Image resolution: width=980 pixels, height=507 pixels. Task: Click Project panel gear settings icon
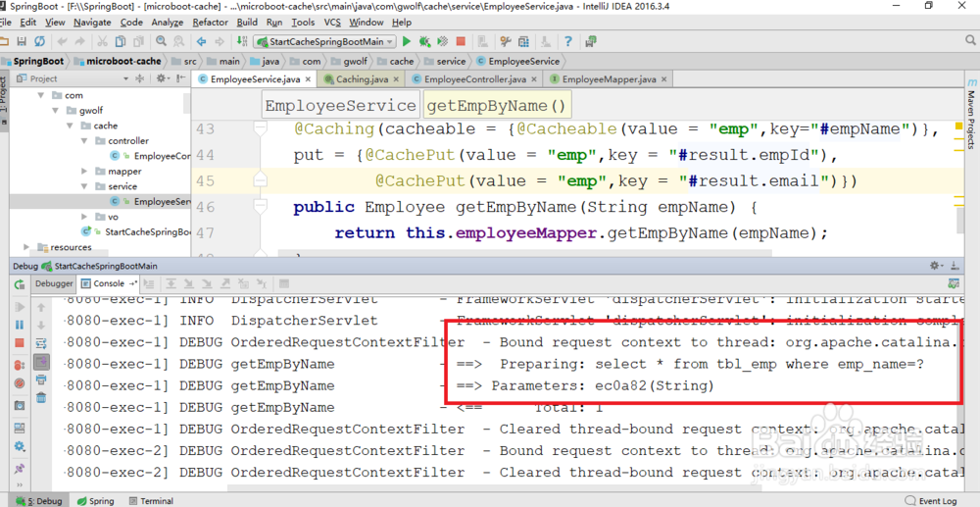point(162,78)
